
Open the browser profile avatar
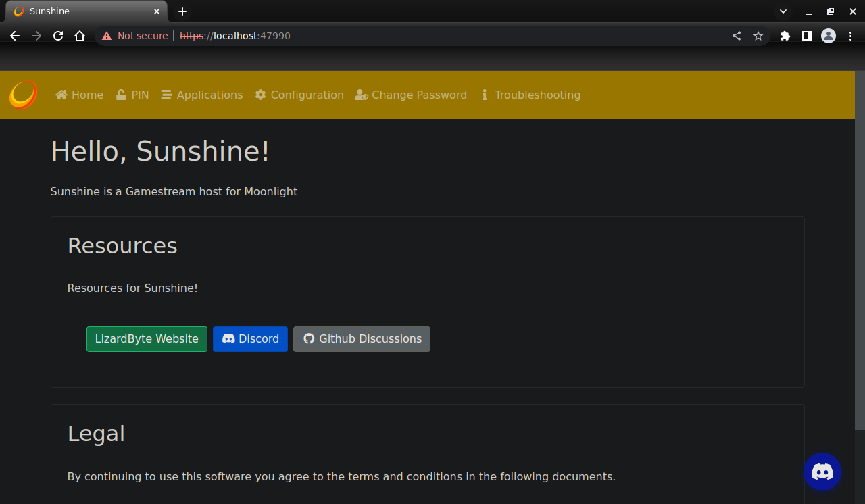(829, 36)
